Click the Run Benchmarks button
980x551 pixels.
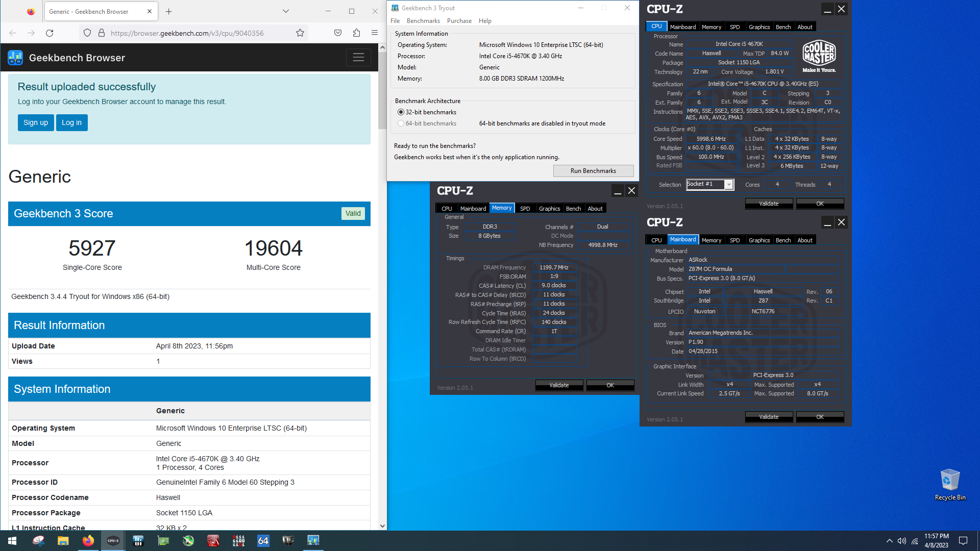pos(593,171)
